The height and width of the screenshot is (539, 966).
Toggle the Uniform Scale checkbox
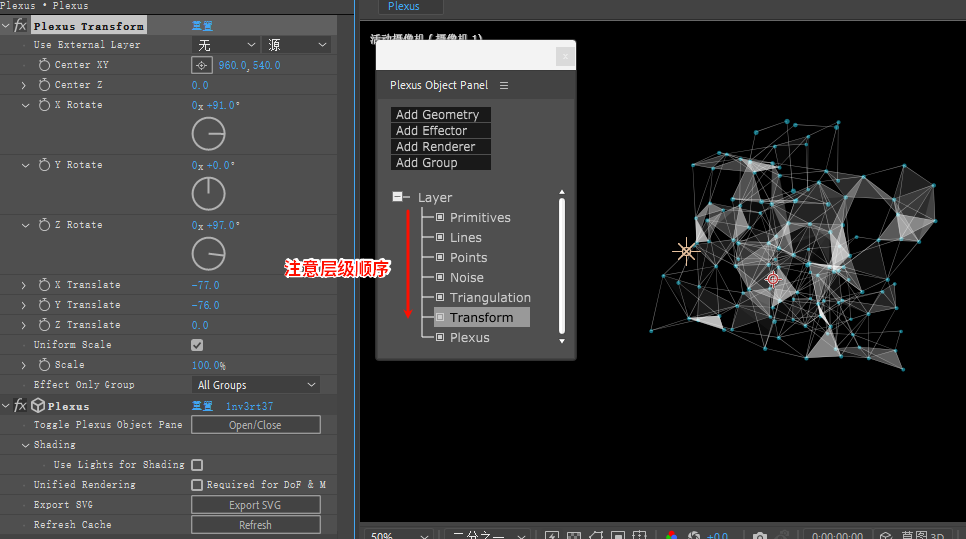[x=197, y=345]
